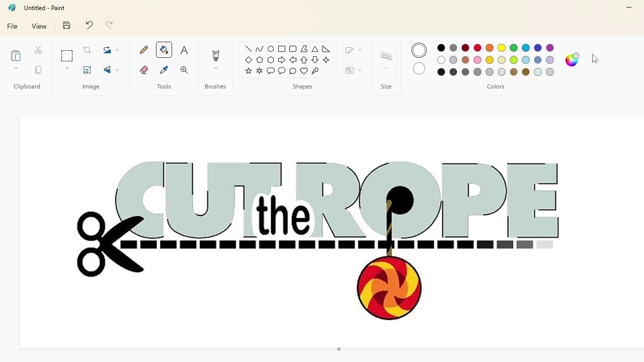This screenshot has height=362, width=644.
Task: Pick the red color swatch
Action: [477, 48]
